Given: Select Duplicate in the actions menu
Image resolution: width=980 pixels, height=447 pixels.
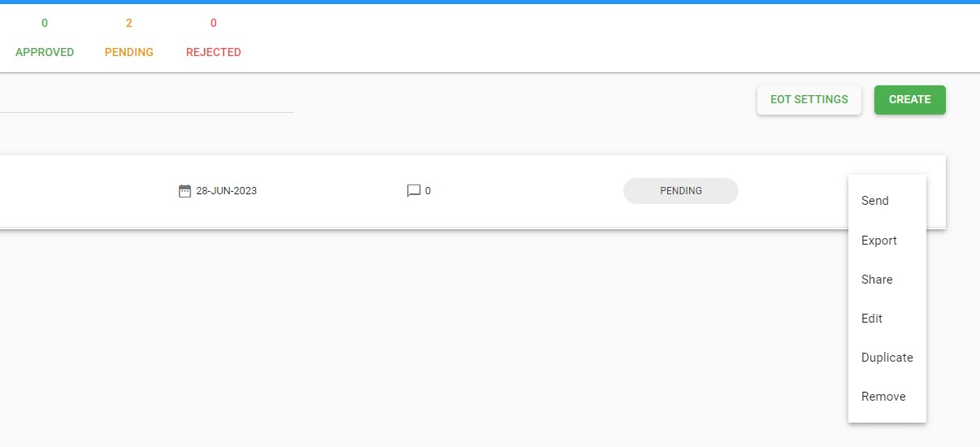Looking at the screenshot, I should (x=887, y=358).
